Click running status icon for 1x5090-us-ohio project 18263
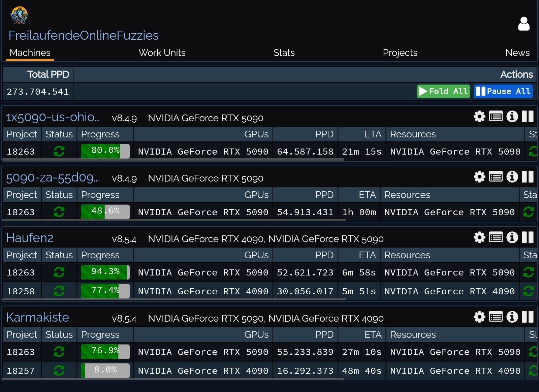This screenshot has height=392, width=539. [59, 152]
